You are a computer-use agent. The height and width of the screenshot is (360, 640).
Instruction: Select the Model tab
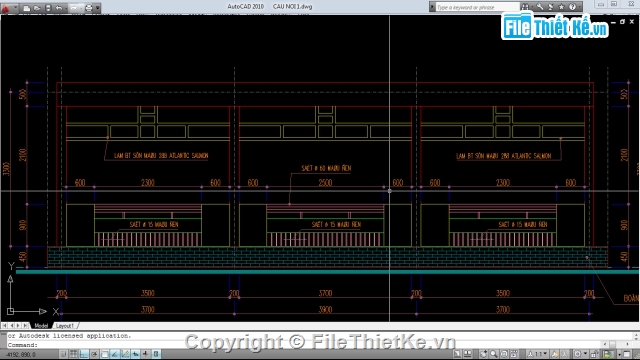(41, 326)
